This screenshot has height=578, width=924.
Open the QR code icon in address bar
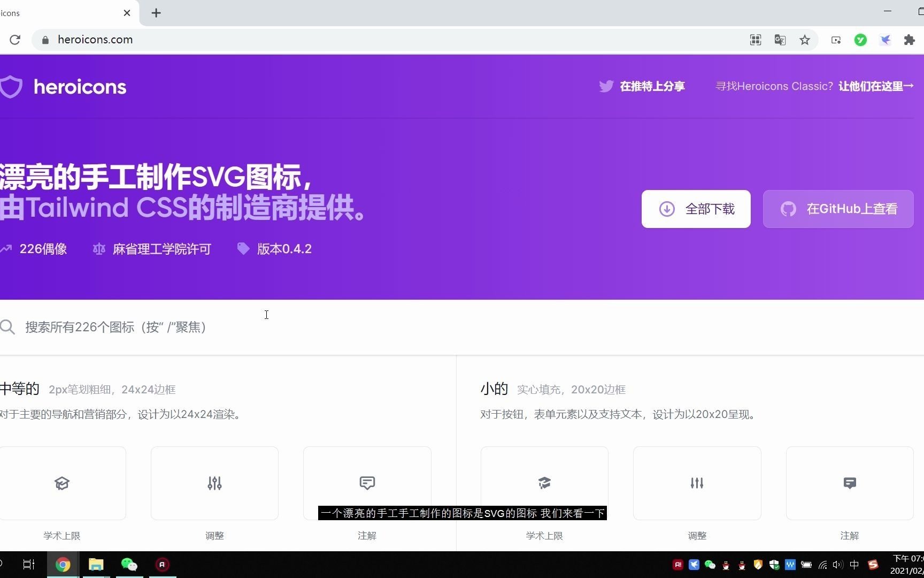755,40
